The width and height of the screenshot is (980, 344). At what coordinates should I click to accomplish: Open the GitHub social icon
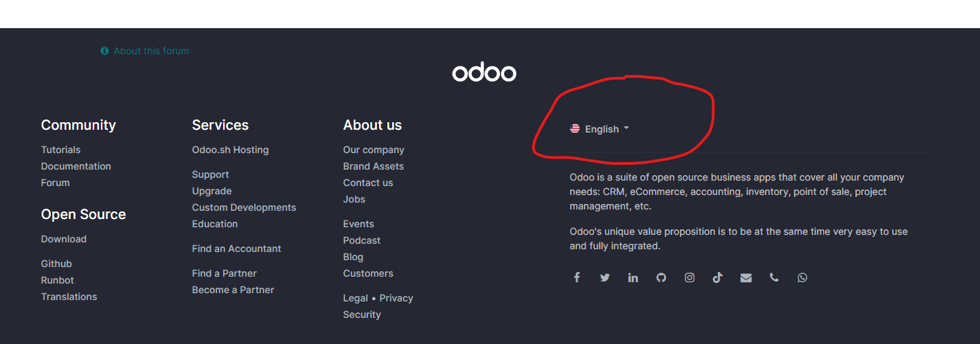pos(661,277)
